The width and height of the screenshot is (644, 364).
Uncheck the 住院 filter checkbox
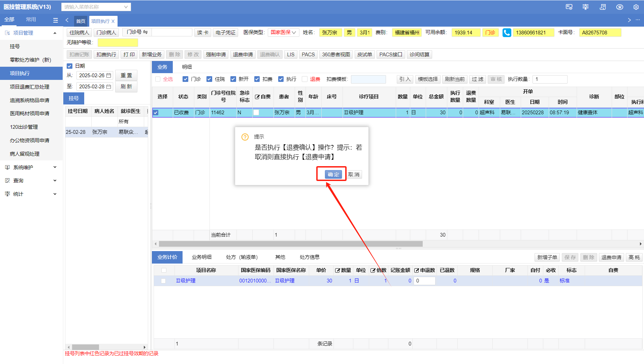pos(209,79)
